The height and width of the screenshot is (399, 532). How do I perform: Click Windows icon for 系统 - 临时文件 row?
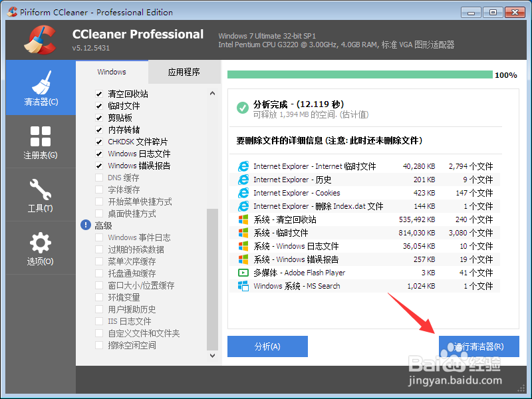(243, 233)
